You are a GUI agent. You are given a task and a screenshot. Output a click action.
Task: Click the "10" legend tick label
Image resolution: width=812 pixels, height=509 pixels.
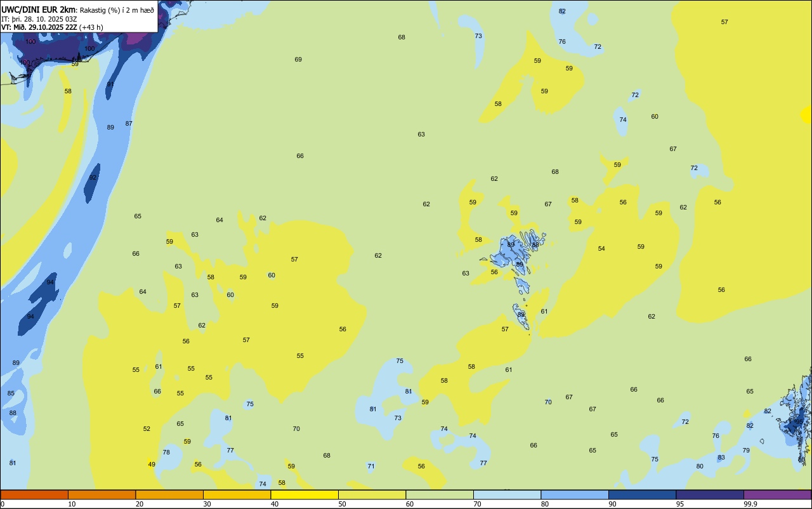tap(72, 504)
